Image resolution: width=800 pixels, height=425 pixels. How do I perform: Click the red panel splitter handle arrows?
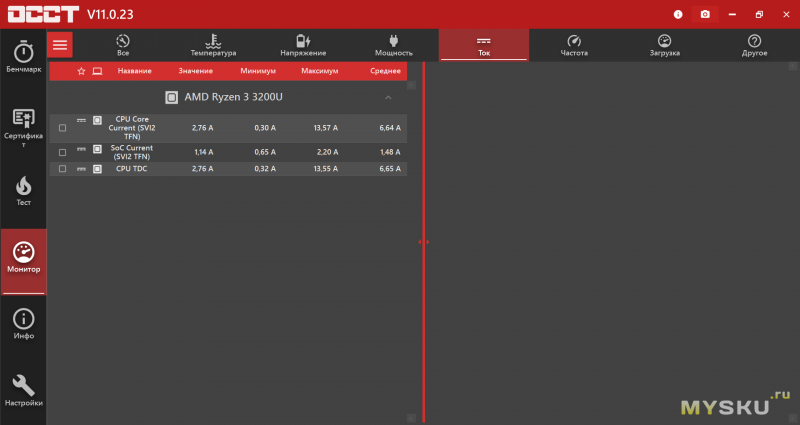click(x=423, y=242)
